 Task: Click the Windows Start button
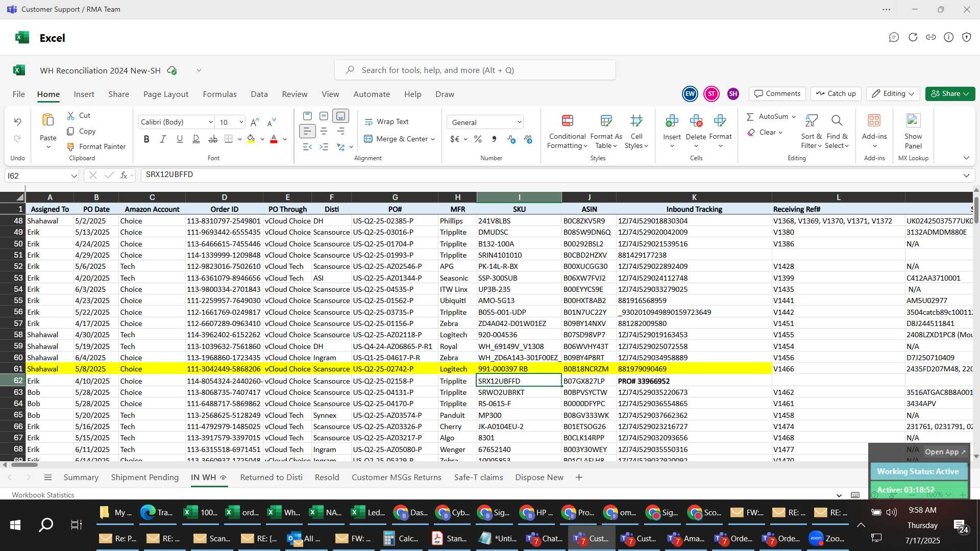click(15, 525)
